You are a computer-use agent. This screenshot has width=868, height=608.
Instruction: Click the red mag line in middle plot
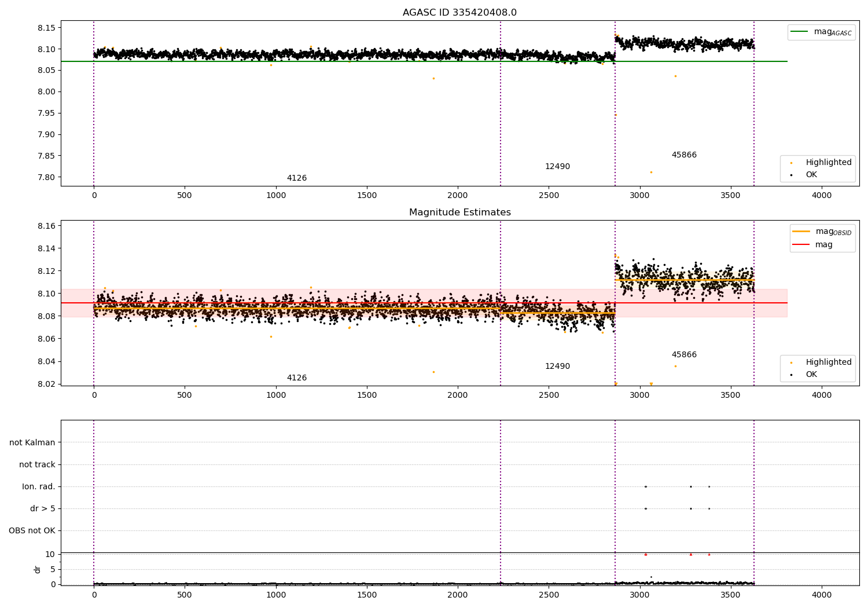click(x=424, y=303)
